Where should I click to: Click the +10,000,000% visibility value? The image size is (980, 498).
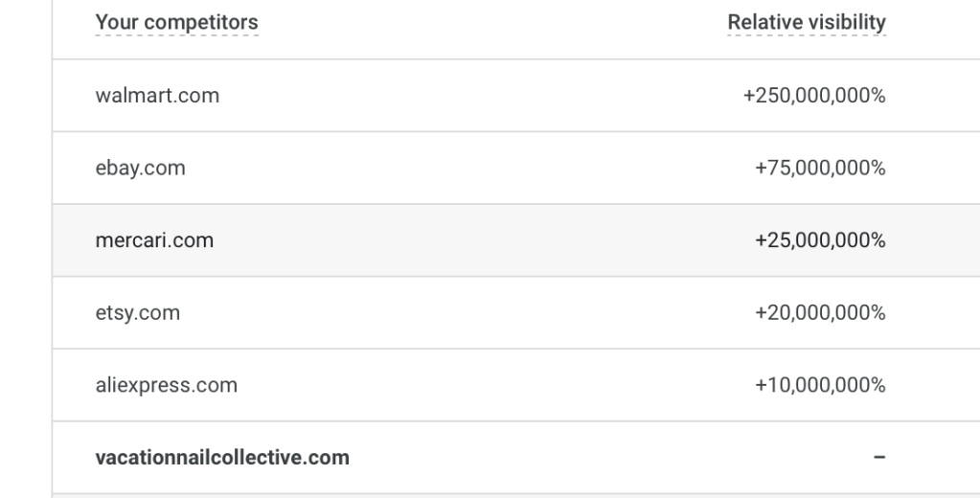coord(820,385)
